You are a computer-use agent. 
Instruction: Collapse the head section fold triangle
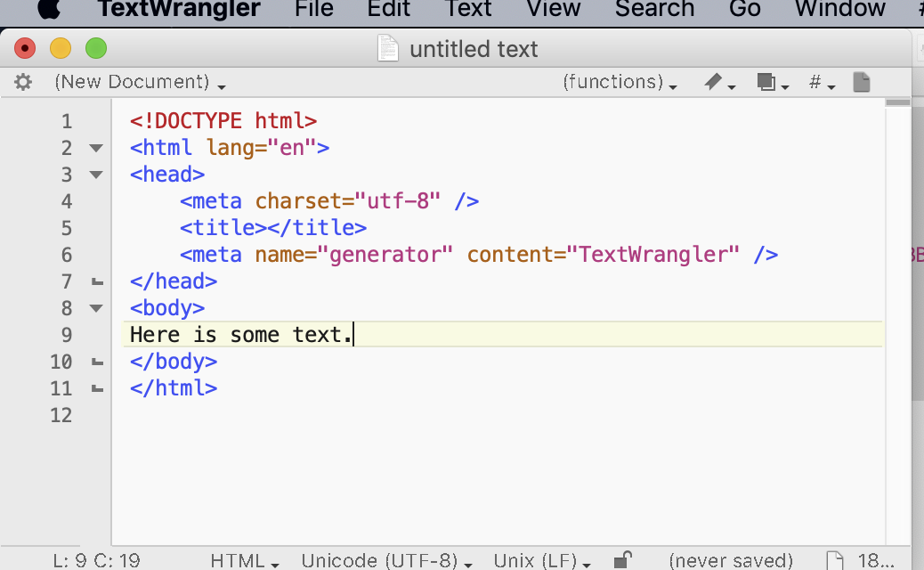[x=95, y=175]
